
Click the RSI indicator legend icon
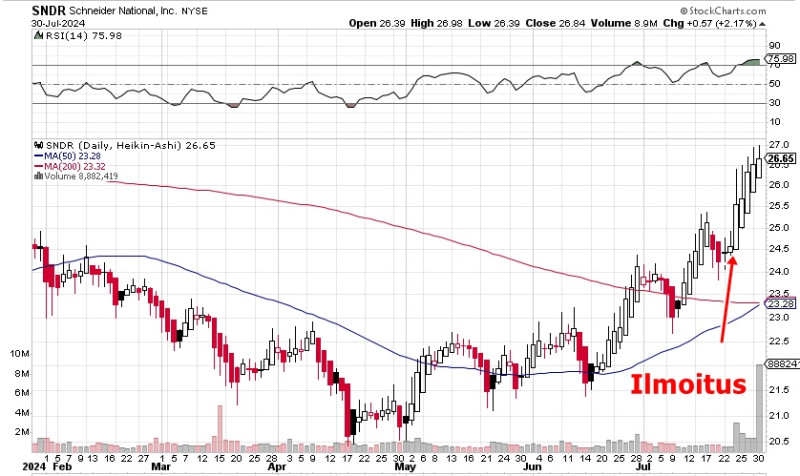(x=38, y=36)
